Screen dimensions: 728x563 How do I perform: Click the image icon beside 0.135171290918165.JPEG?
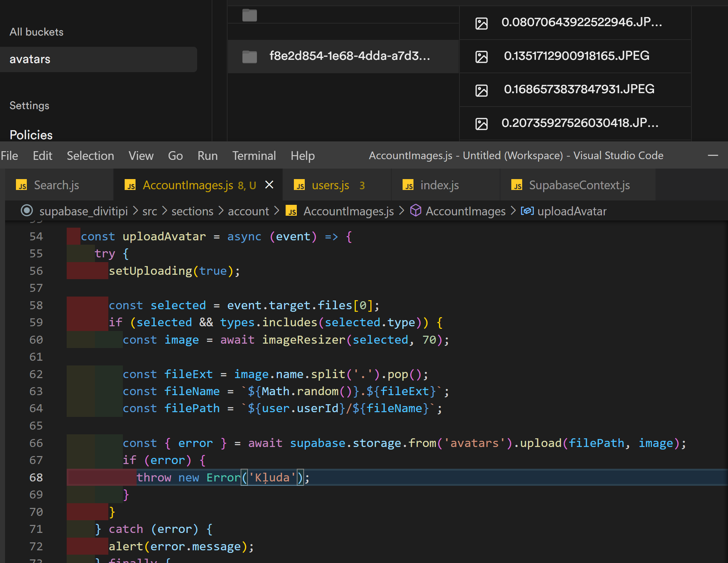(481, 57)
